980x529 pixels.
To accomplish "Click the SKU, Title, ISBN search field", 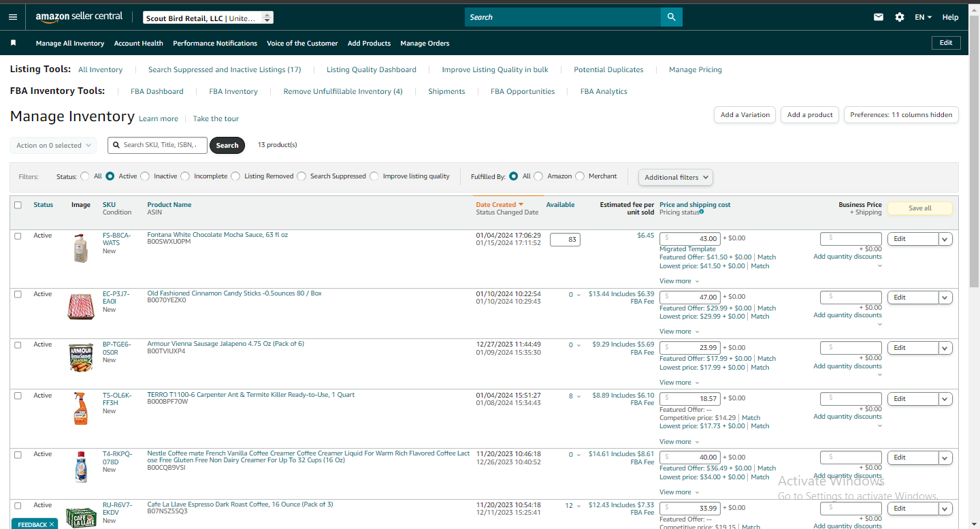I will [x=157, y=145].
